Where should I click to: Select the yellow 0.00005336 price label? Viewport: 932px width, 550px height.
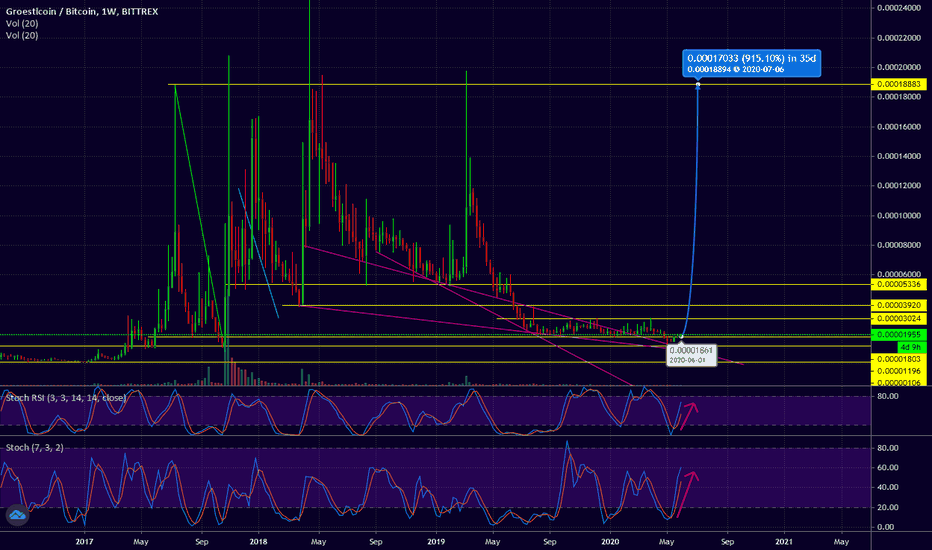(899, 285)
